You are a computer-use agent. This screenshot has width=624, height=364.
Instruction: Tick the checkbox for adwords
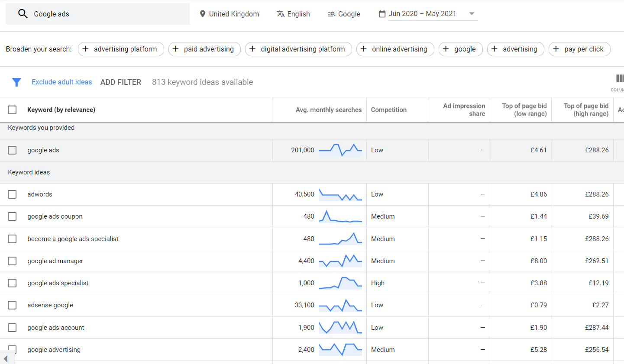click(12, 194)
